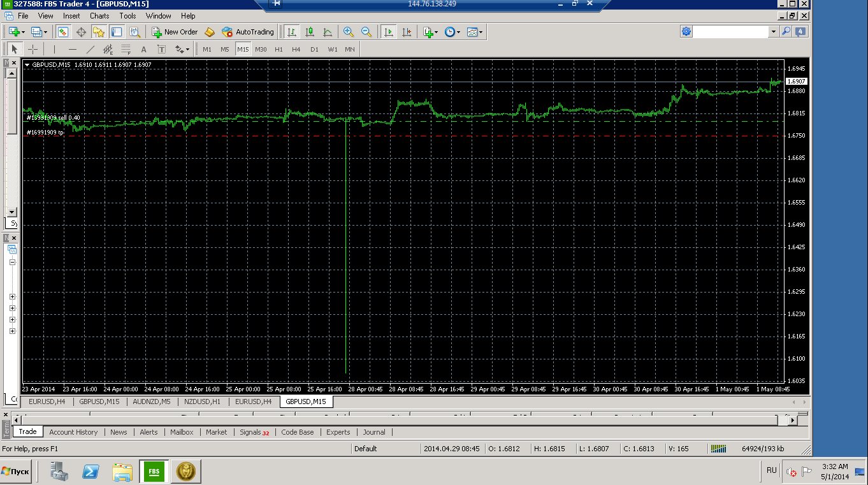Select the Crosshair tool

(x=33, y=49)
